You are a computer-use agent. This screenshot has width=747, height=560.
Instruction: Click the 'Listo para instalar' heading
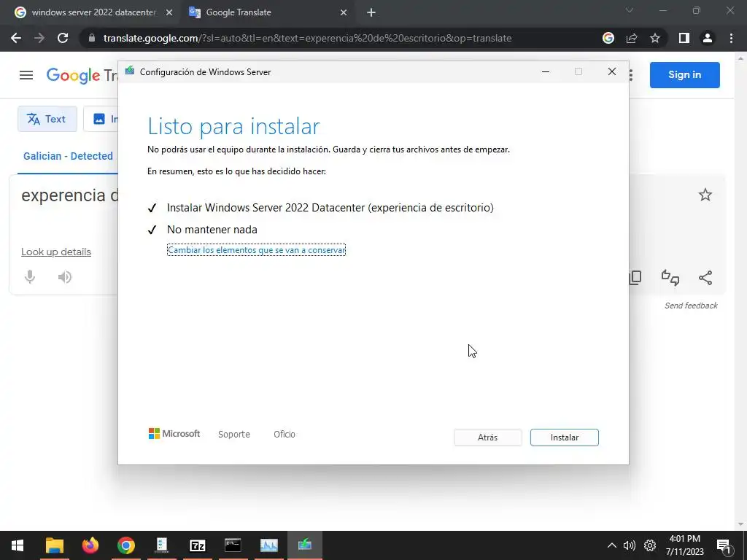click(x=233, y=126)
